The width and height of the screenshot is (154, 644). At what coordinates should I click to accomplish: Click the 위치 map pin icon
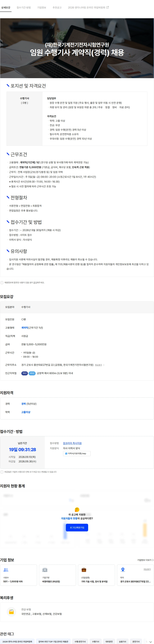click(x=123, y=570)
